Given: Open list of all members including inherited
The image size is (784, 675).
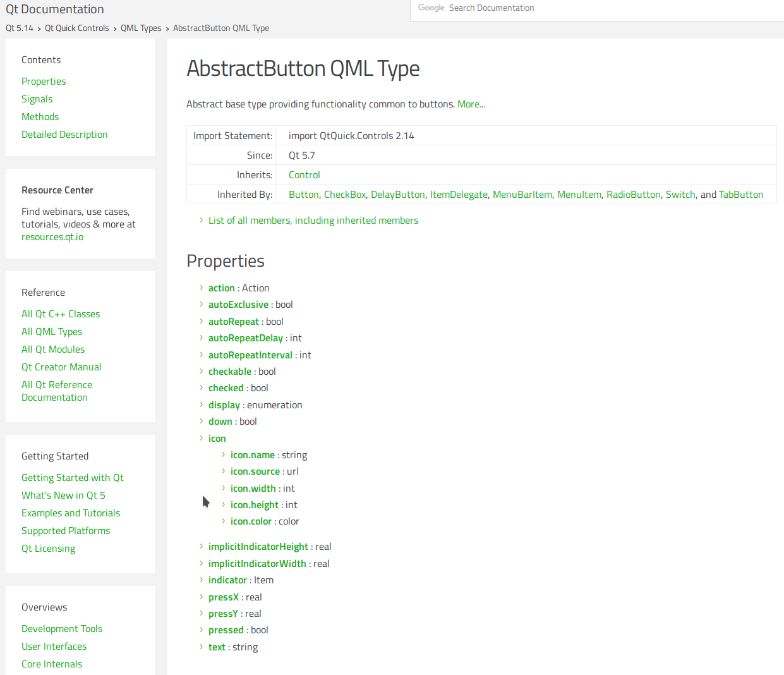Looking at the screenshot, I should 313,221.
